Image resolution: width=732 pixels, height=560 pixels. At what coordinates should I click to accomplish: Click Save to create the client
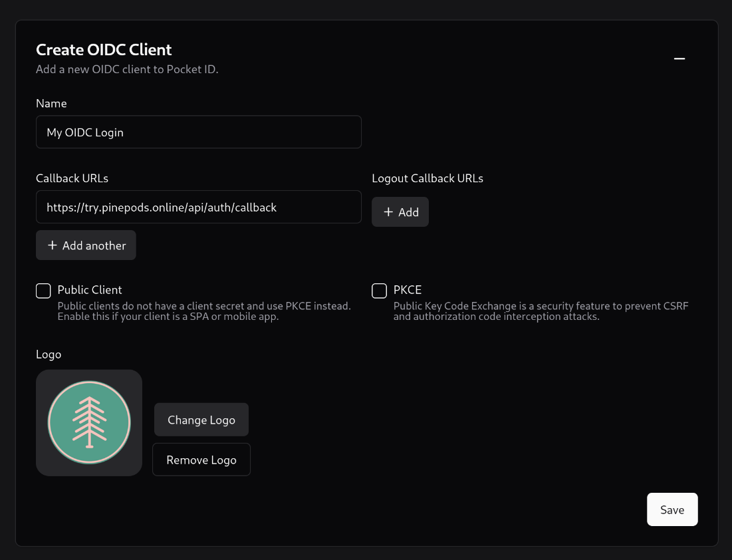pos(672,509)
